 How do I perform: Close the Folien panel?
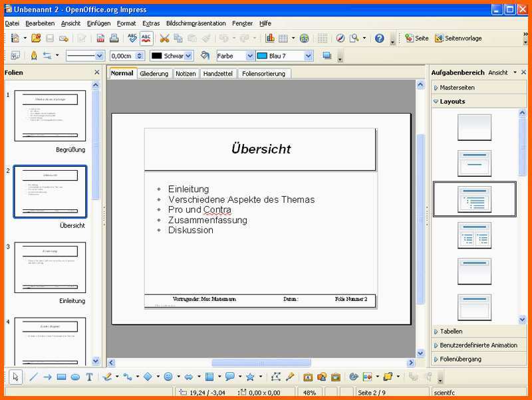point(97,72)
